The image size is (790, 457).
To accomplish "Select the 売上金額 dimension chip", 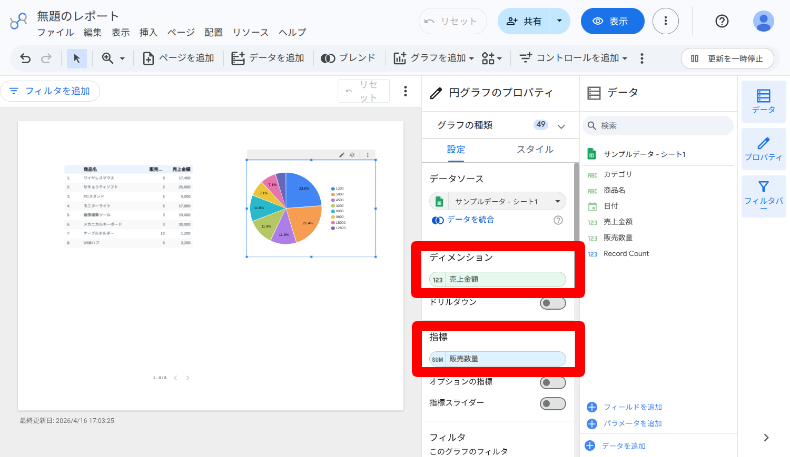I will (497, 279).
